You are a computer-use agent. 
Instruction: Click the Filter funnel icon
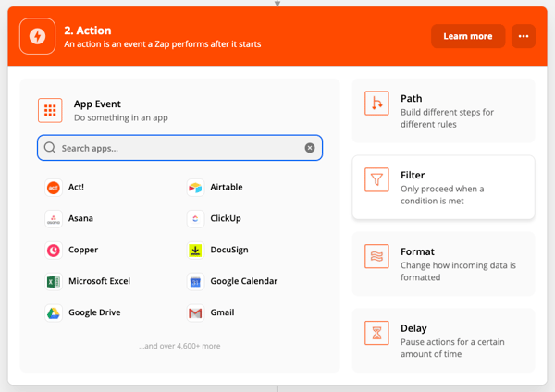tap(376, 179)
